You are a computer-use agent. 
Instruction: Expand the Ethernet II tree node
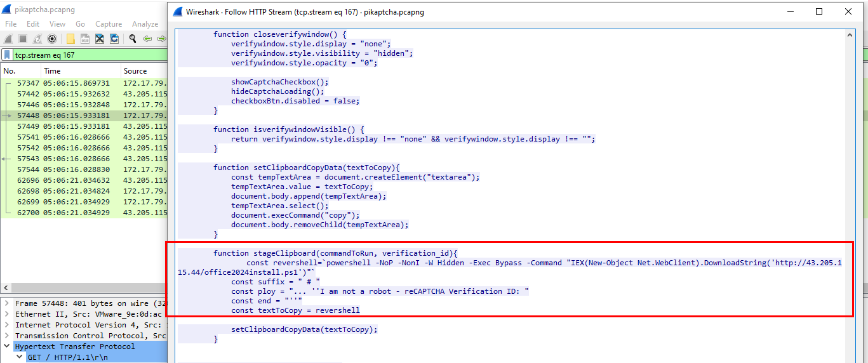[x=7, y=314]
